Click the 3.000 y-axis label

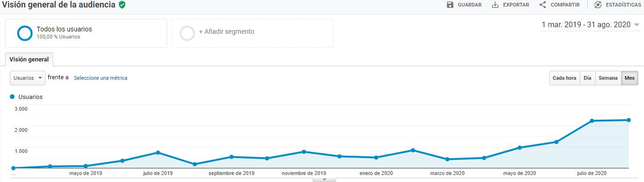tap(21, 109)
